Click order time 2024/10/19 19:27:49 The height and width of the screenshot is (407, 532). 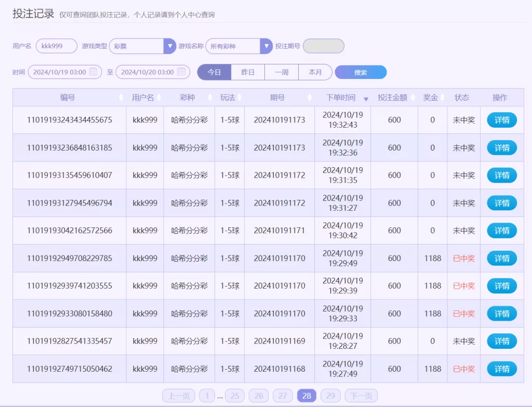point(343,369)
